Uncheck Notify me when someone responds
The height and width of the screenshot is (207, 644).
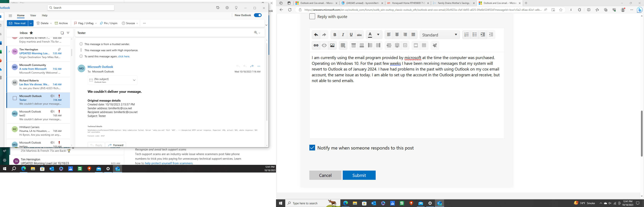tap(312, 148)
